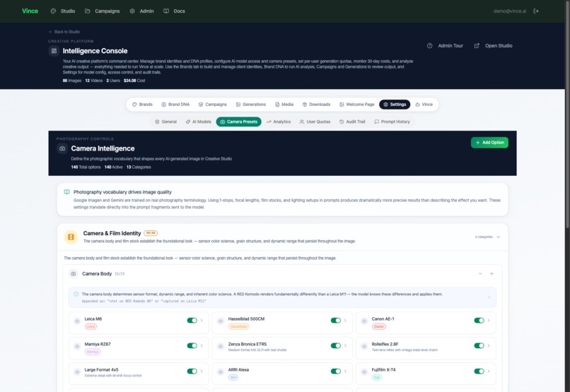This screenshot has height=392, width=570.
Task: Expand Rolleiflex 2.8F details chevron
Action: coord(489,345)
